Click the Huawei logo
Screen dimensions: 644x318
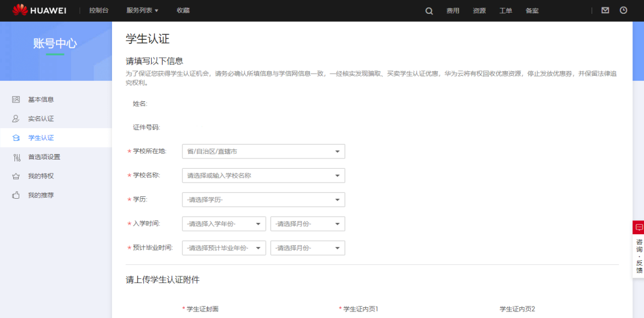pyautogui.click(x=39, y=10)
